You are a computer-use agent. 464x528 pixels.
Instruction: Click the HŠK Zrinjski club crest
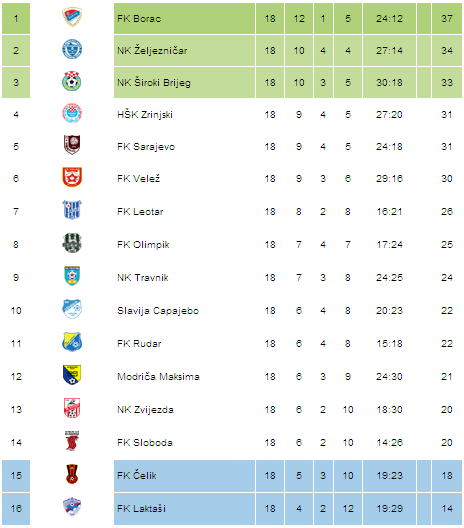(x=72, y=113)
